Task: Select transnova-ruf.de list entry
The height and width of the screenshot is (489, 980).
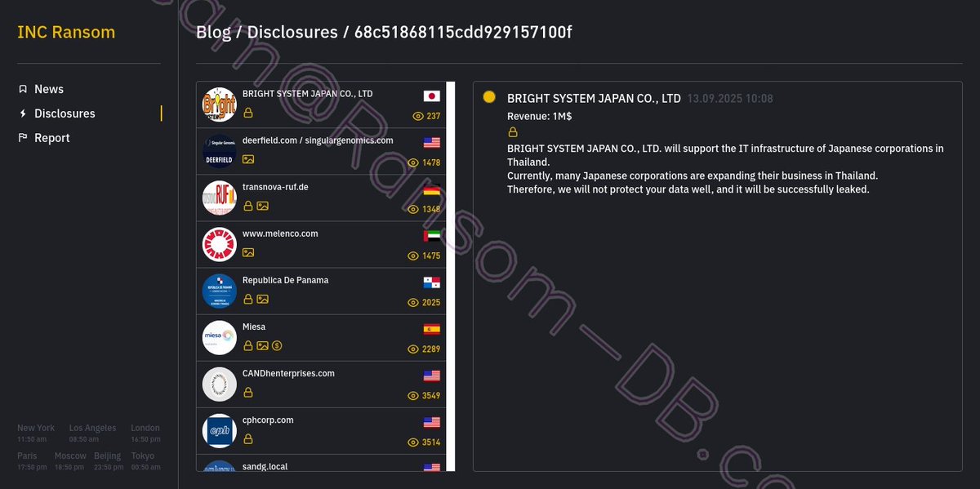Action: point(322,198)
